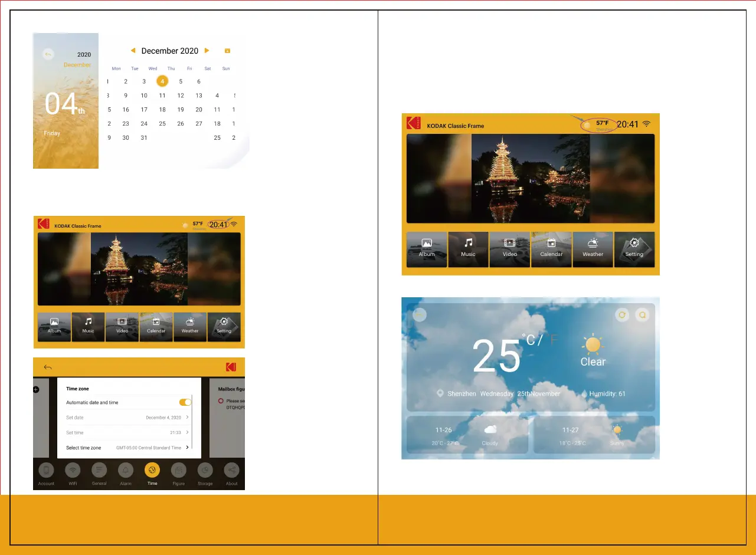Switch to the General settings tab
The width and height of the screenshot is (756, 555).
(99, 471)
